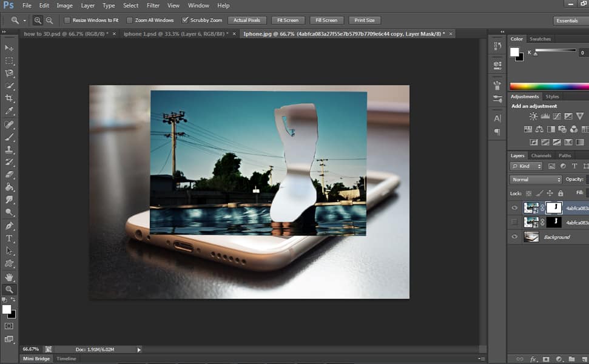
Task: Collapse the right panel dock arrows
Action: tap(502, 32)
